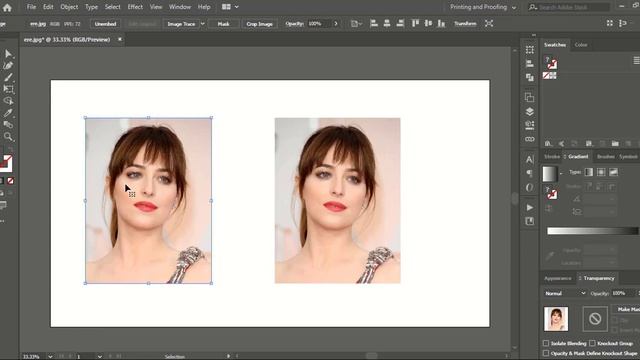Open Swatch Libraries menu icon
Image resolution: width=640 pixels, height=360 pixels.
click(548, 143)
